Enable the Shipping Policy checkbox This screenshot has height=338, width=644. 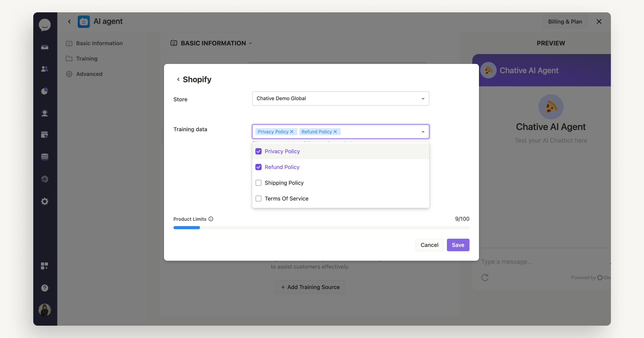click(258, 183)
